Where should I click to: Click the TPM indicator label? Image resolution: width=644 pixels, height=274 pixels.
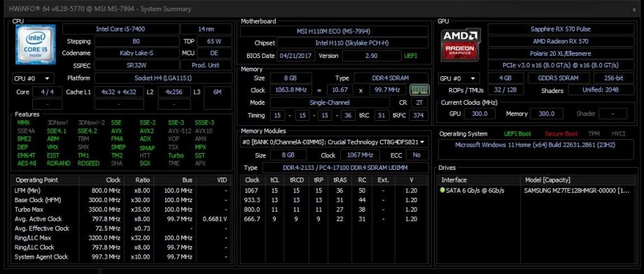pyautogui.click(x=594, y=134)
